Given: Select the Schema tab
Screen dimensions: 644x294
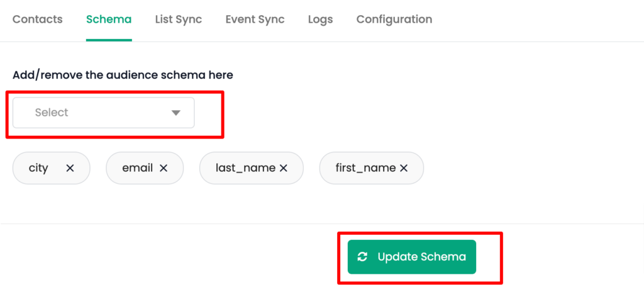Looking at the screenshot, I should click(x=109, y=20).
